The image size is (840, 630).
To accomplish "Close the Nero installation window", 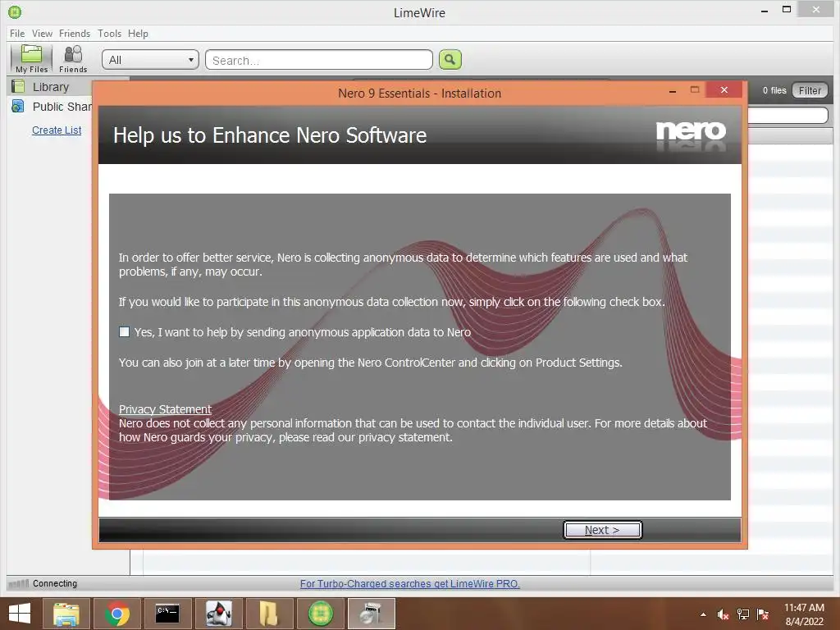I will [x=724, y=89].
